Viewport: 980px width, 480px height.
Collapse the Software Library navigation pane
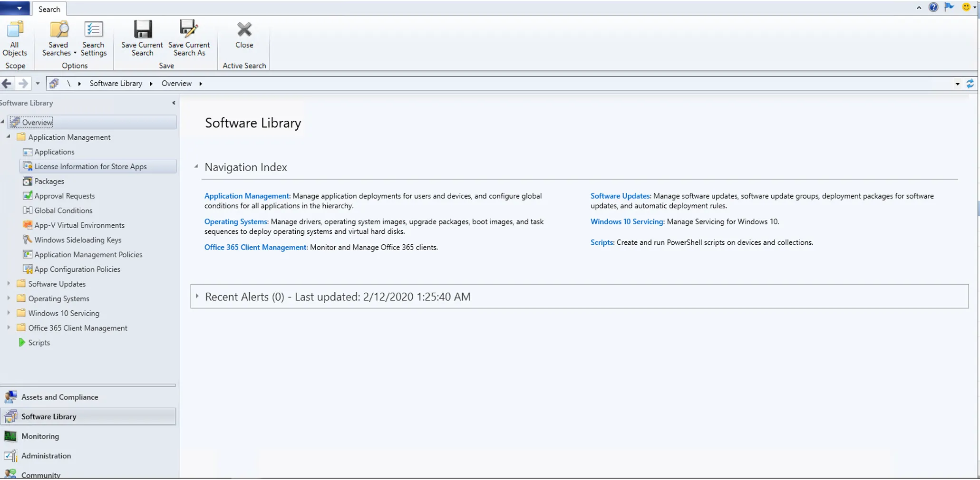(174, 103)
